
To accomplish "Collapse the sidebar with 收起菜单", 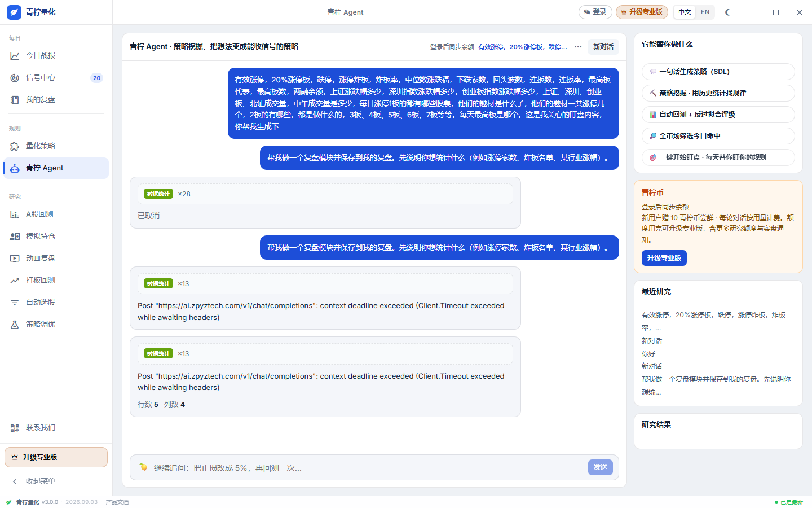I will pyautogui.click(x=56, y=481).
